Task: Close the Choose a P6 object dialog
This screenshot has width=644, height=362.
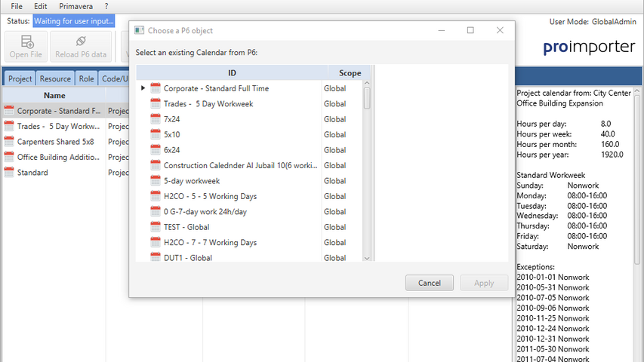Action: tap(500, 30)
